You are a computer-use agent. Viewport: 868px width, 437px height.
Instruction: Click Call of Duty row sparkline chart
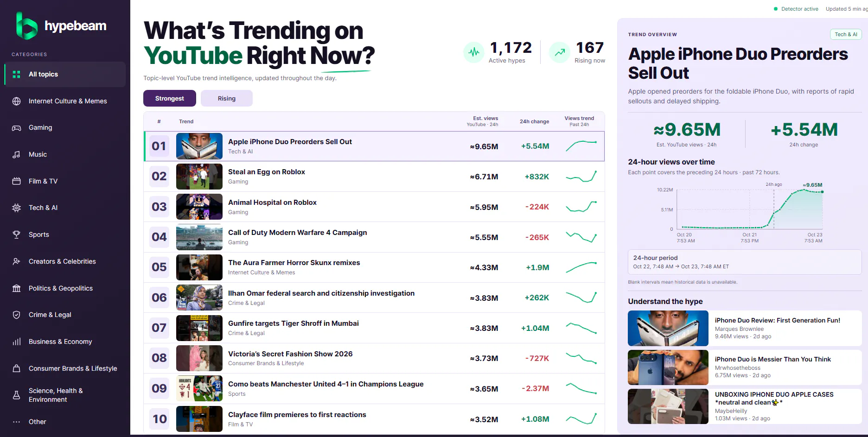tap(581, 237)
